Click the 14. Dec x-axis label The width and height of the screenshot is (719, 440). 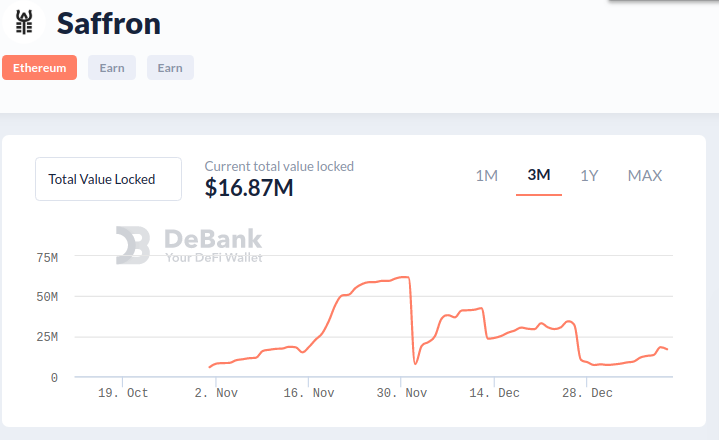(x=494, y=393)
